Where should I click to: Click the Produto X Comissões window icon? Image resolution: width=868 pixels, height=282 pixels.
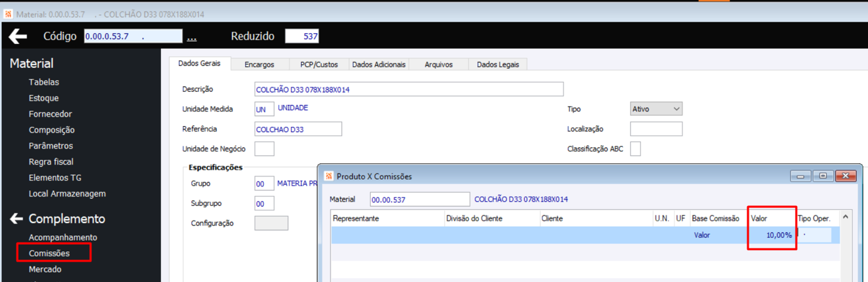[x=329, y=176]
